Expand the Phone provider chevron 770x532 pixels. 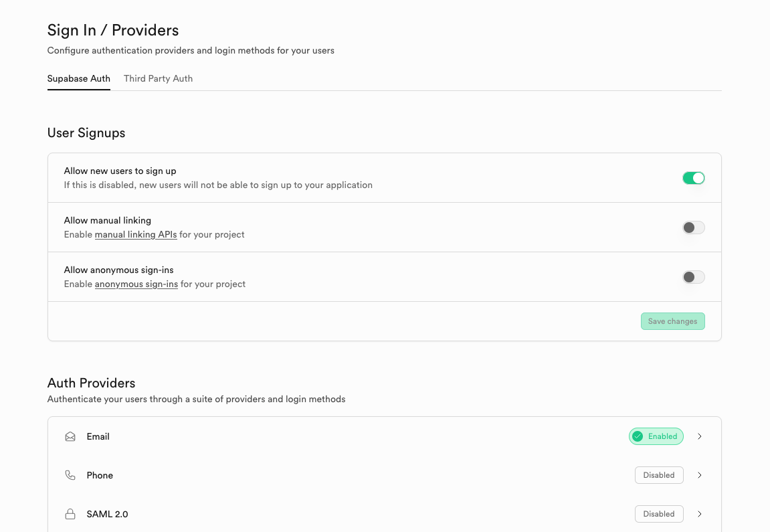click(700, 475)
